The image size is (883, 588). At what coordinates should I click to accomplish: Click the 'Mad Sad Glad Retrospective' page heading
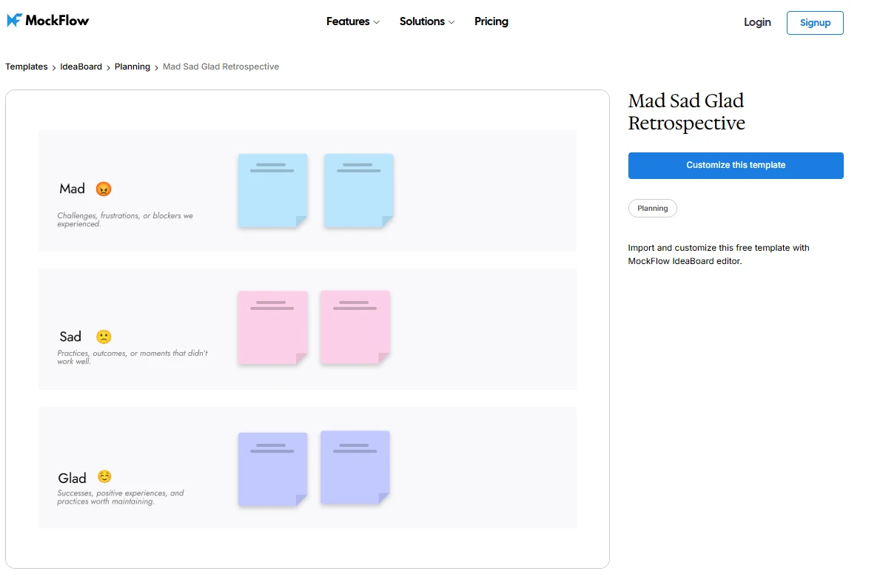pos(686,112)
